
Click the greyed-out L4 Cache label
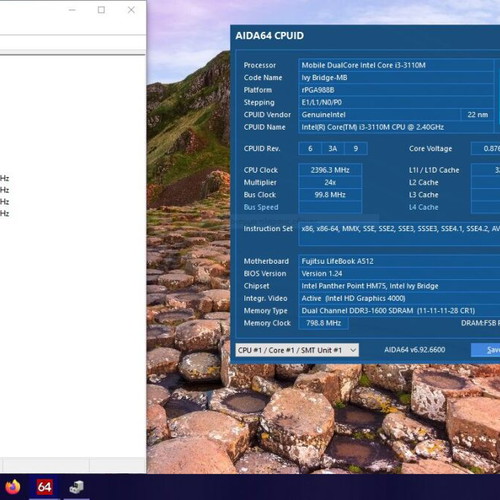tap(423, 207)
